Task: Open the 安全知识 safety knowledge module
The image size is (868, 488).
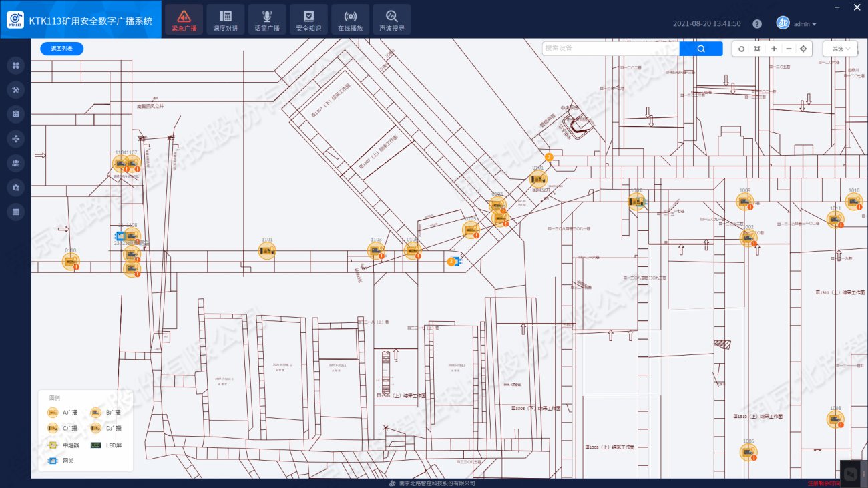Action: point(308,19)
